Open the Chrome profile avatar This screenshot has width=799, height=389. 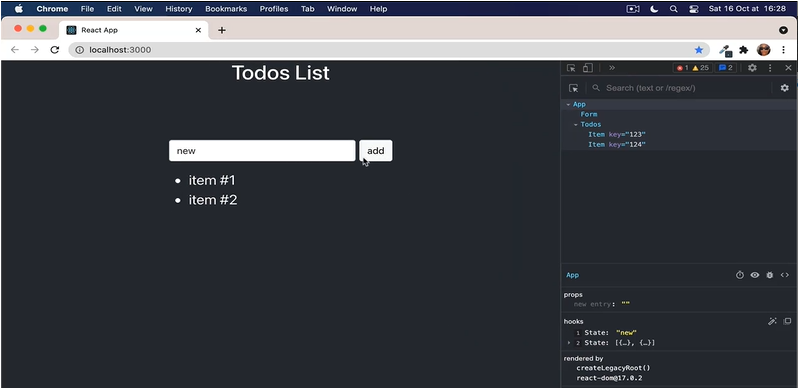click(x=763, y=49)
